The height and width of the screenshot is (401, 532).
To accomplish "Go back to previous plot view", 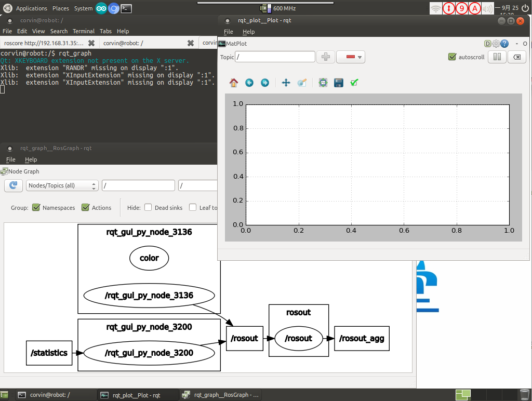I will (249, 83).
